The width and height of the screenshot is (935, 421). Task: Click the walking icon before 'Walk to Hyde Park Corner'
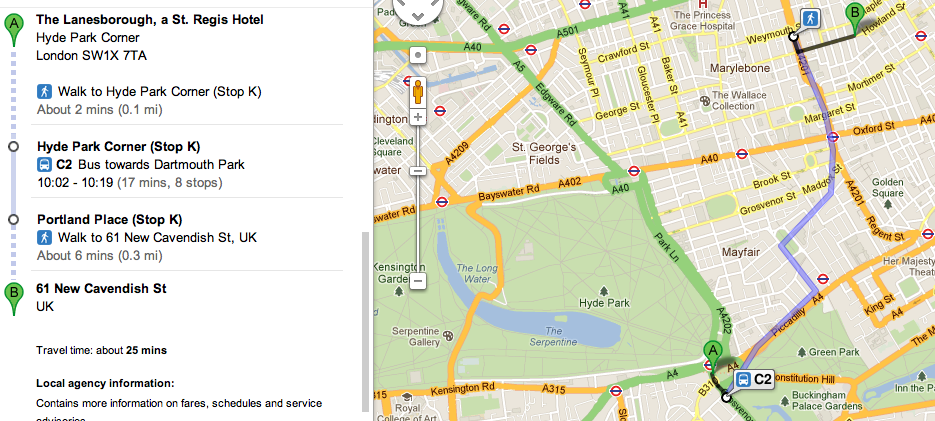(44, 92)
